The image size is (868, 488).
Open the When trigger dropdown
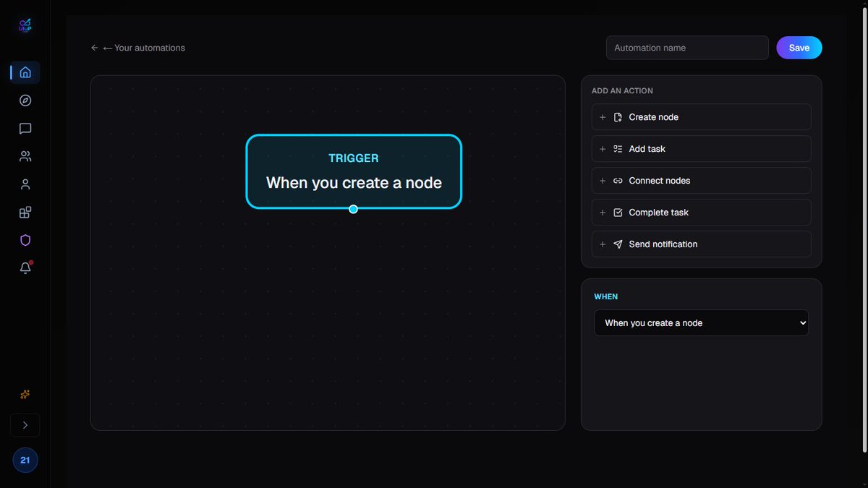tap(701, 323)
